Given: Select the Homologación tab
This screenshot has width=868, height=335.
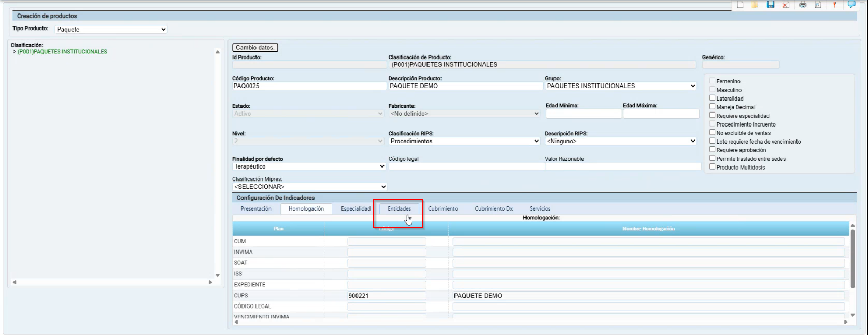Looking at the screenshot, I should click(306, 209).
